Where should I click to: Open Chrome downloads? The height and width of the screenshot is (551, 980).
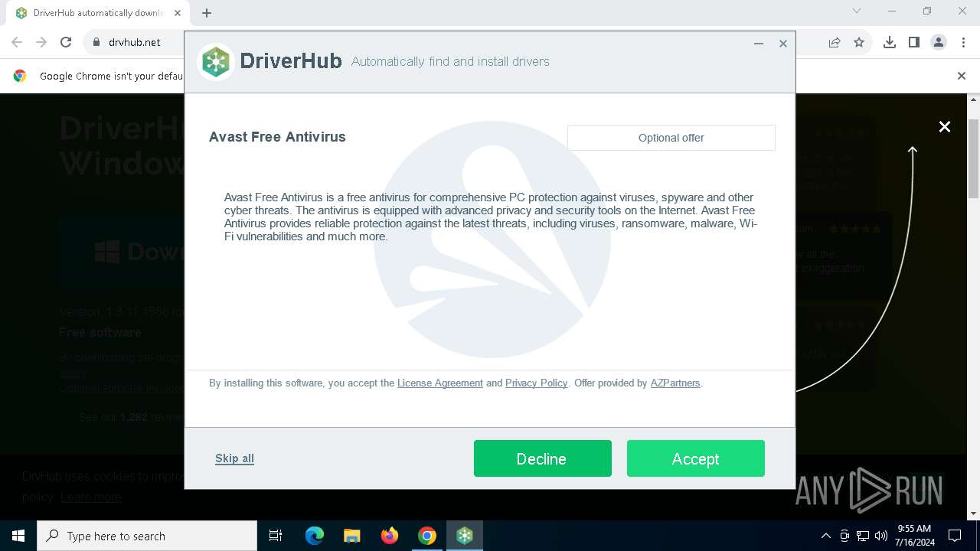tap(890, 42)
